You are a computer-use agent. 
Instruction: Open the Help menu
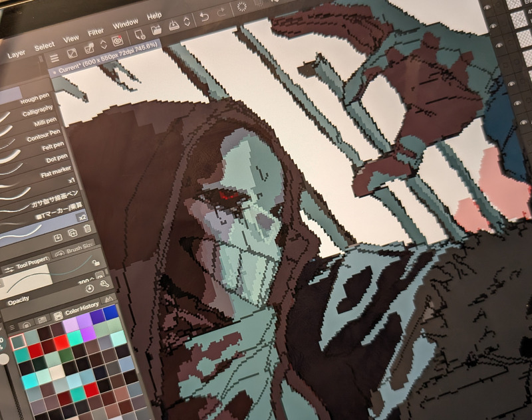pos(154,17)
